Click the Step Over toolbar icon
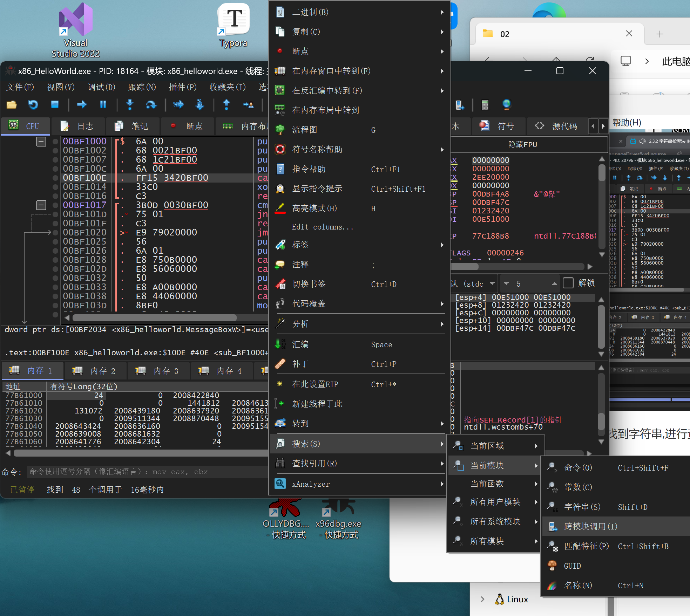Image resolution: width=690 pixels, height=616 pixels. pos(151,104)
